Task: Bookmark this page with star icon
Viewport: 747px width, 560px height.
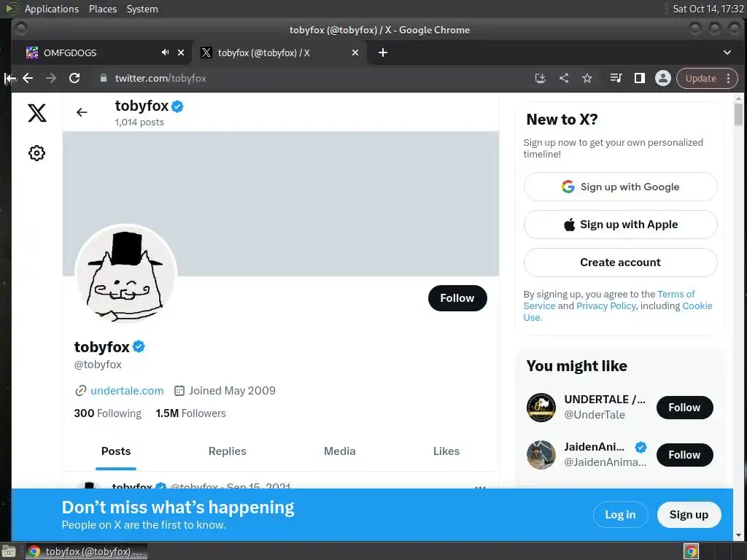Action: click(587, 78)
